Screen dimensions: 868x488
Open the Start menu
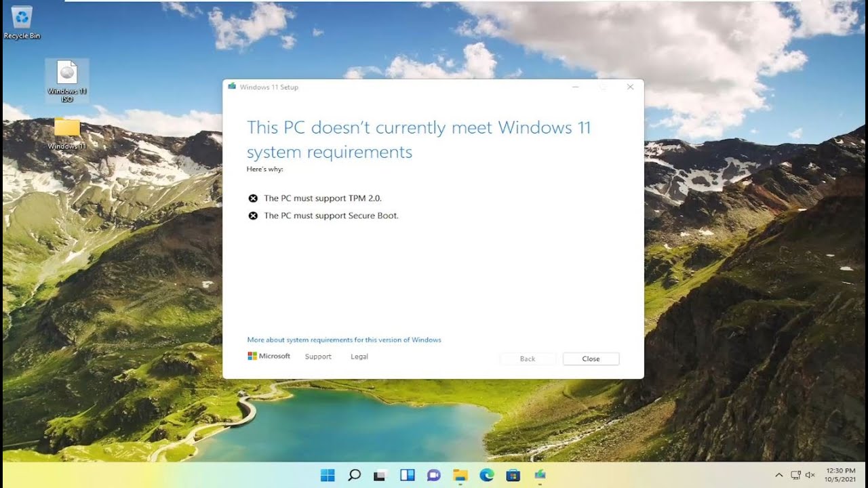[328, 475]
